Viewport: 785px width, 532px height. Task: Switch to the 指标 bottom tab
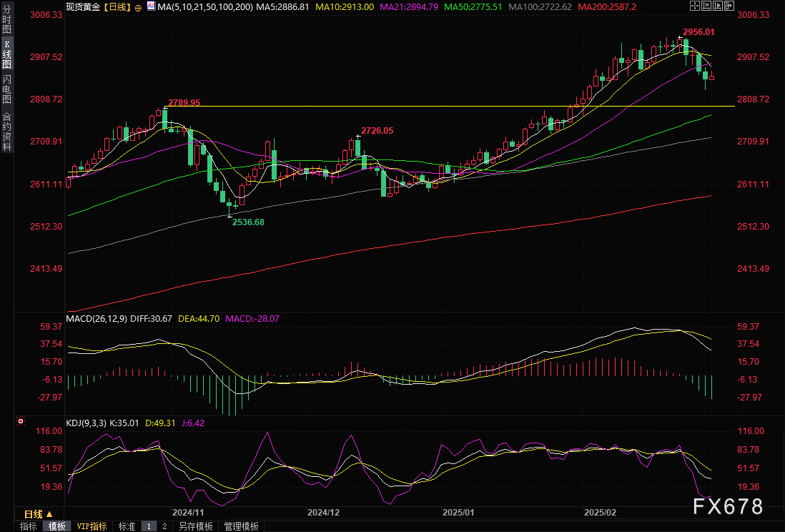pos(29,526)
